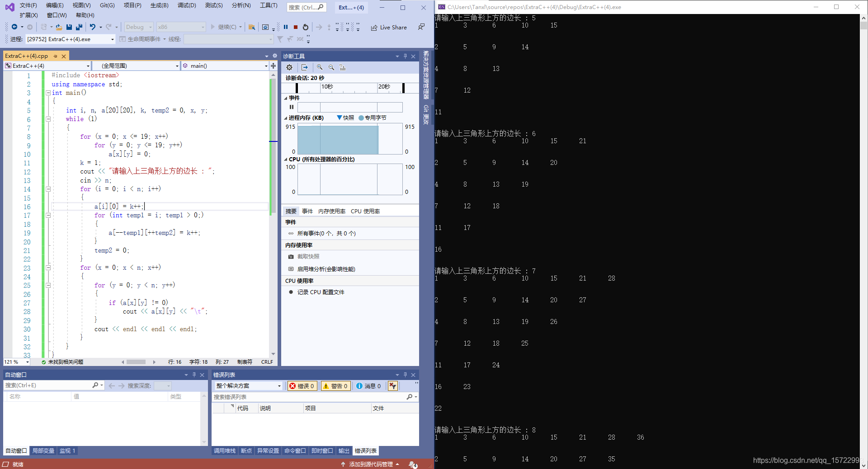This screenshot has height=469, width=868.
Task: Click the Visual Studio logo icon
Action: [10, 7]
